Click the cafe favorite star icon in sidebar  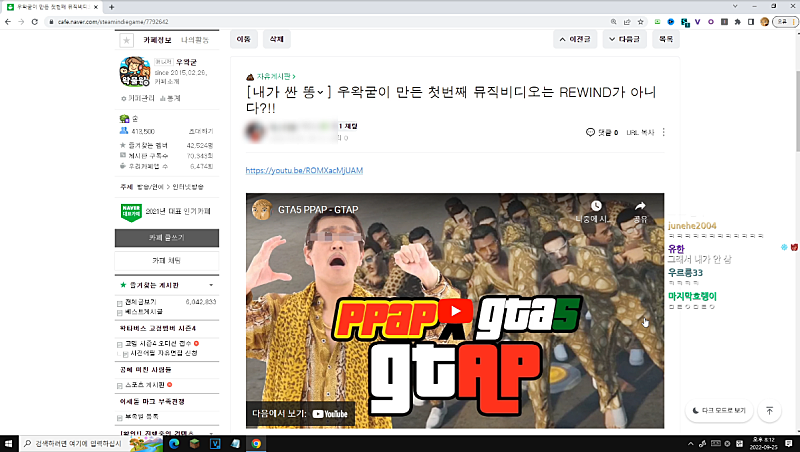(x=126, y=40)
